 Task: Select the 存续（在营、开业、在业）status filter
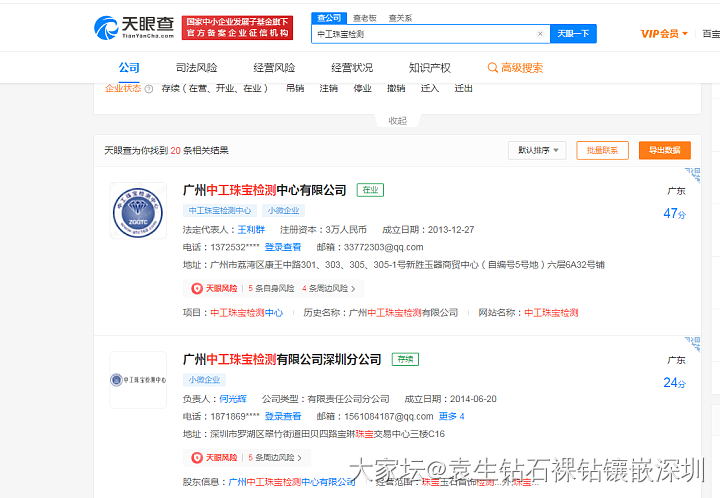click(214, 88)
